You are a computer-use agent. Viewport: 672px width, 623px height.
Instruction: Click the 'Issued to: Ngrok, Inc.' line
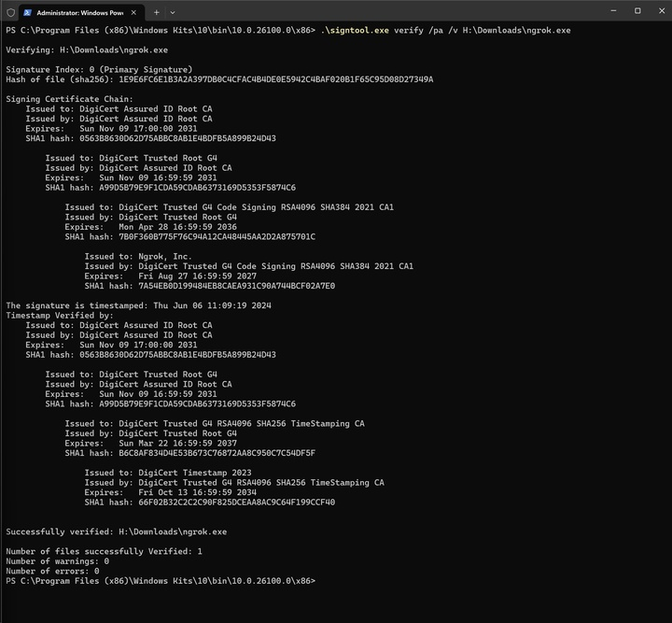click(137, 256)
